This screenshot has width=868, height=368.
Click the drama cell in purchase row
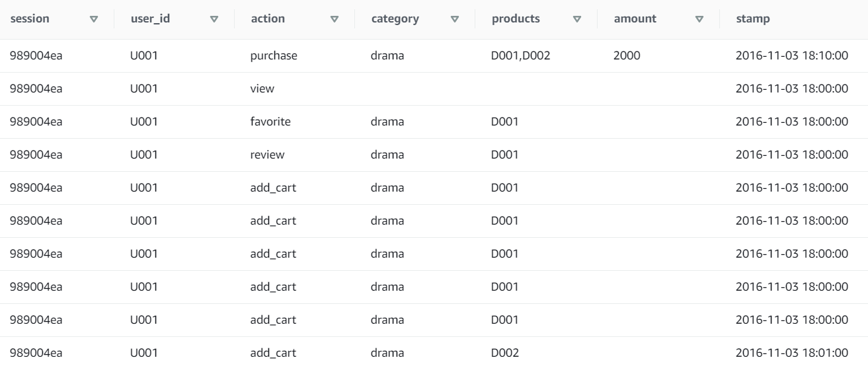coord(387,56)
